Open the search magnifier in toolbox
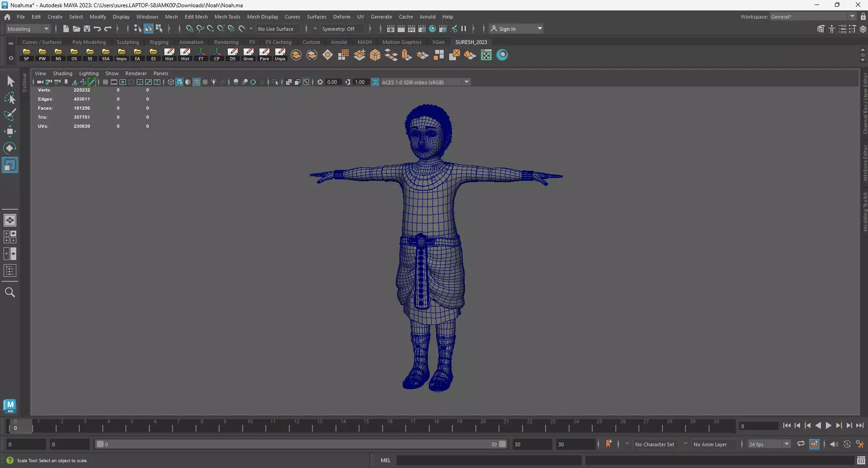The width and height of the screenshot is (868, 468). click(10, 292)
